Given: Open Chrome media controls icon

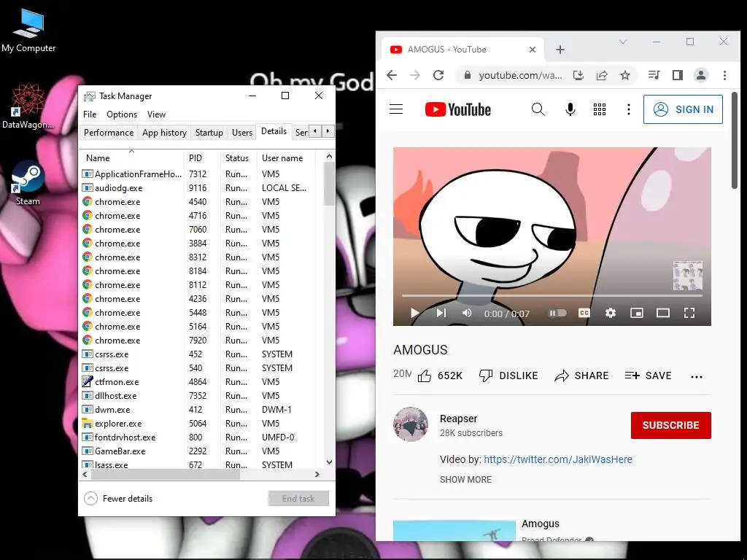Looking at the screenshot, I should tap(654, 75).
